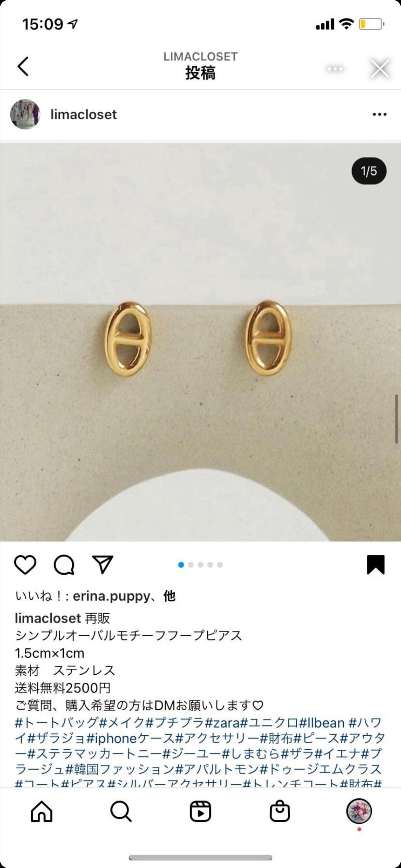Open the limacloset username link in header
Image resolution: width=401 pixels, height=868 pixels.
[84, 114]
